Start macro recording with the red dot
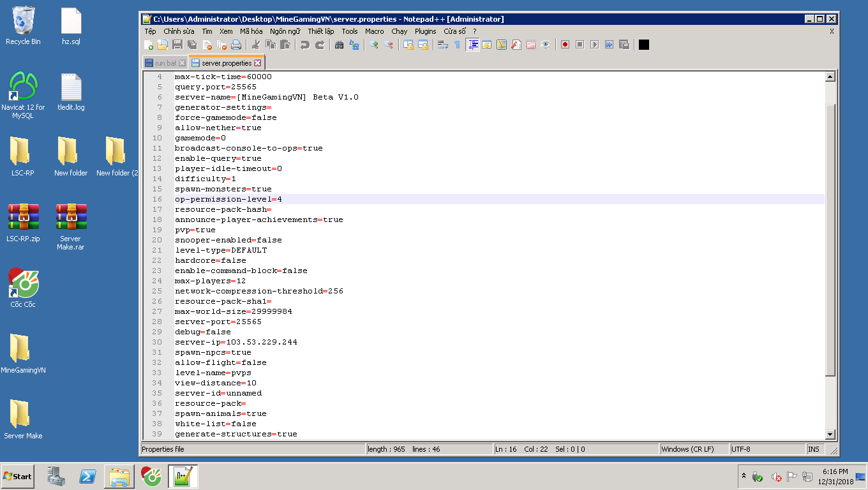 click(565, 45)
